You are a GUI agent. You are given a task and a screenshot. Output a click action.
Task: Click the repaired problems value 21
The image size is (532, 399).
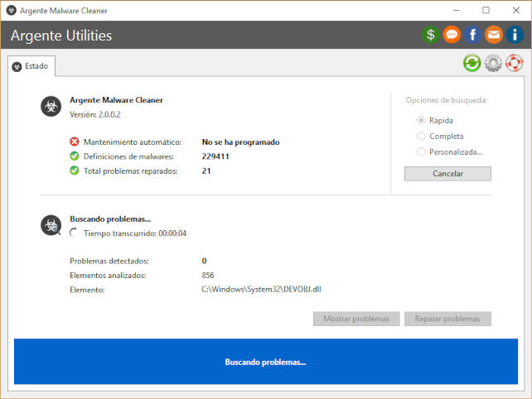[x=206, y=171]
